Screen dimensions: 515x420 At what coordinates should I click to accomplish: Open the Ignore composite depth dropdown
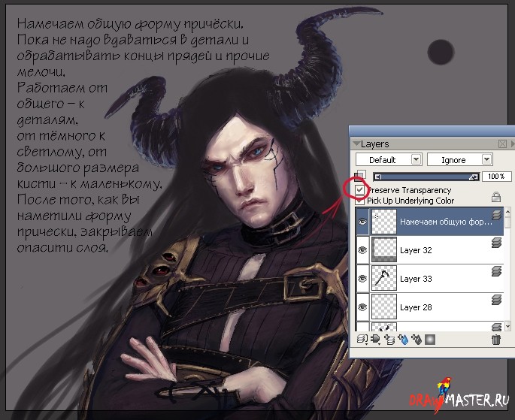coord(459,160)
